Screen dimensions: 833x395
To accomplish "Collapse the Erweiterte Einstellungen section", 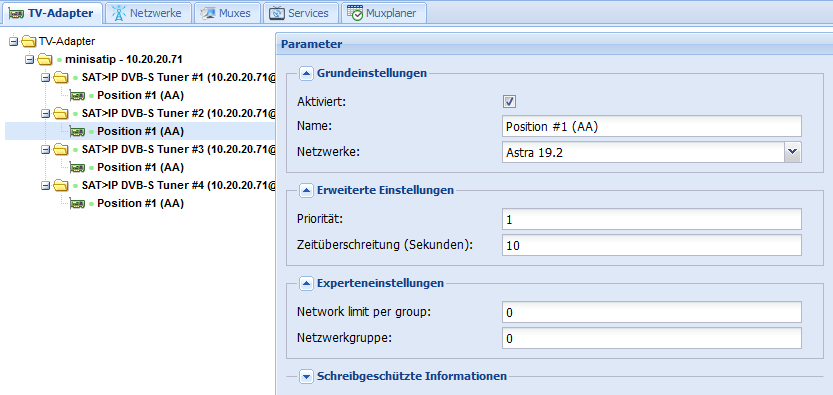I will [306, 191].
